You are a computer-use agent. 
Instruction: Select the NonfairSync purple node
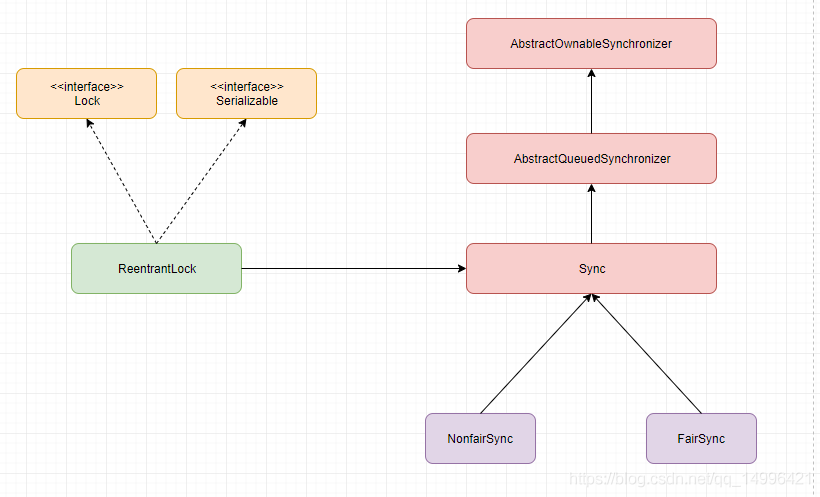480,438
